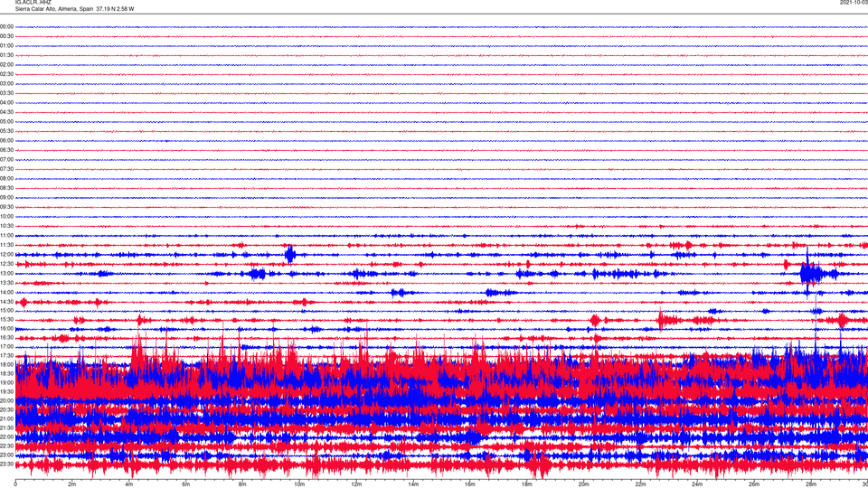Select the 22:00 time label
This screenshot has height=488, width=868.
pos(6,437)
